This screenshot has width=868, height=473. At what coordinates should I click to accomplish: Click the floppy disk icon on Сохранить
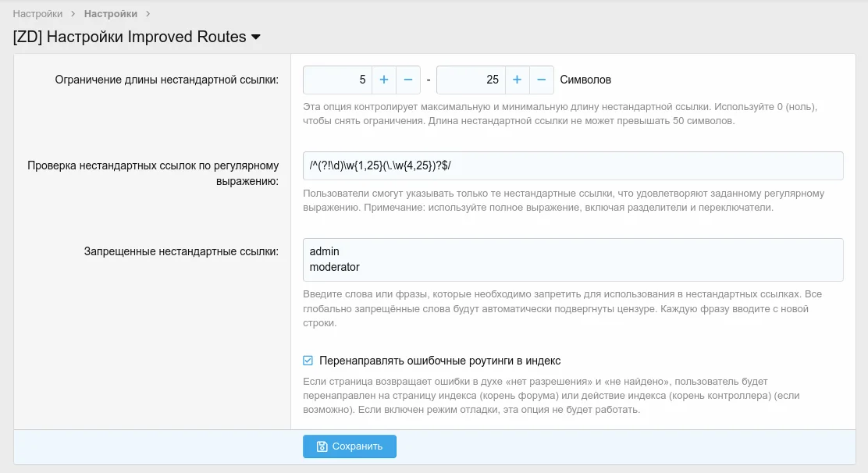click(x=322, y=446)
